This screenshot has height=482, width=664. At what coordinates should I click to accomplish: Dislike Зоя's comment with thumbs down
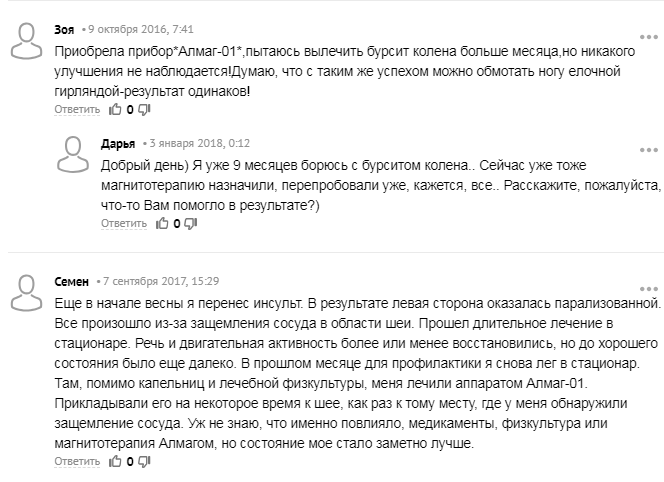143,109
